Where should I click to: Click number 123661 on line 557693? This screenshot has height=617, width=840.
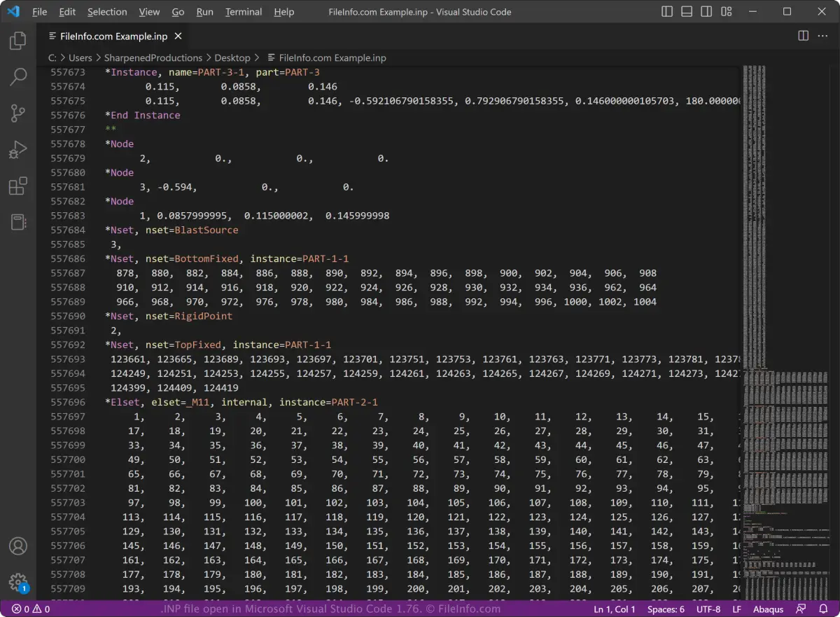coord(128,359)
